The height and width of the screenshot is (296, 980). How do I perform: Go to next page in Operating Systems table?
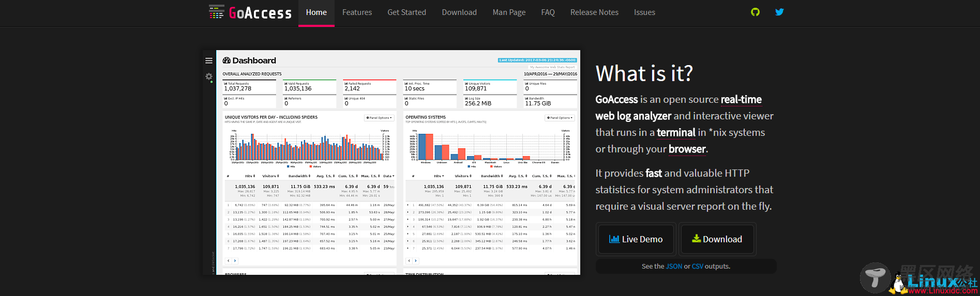click(415, 261)
